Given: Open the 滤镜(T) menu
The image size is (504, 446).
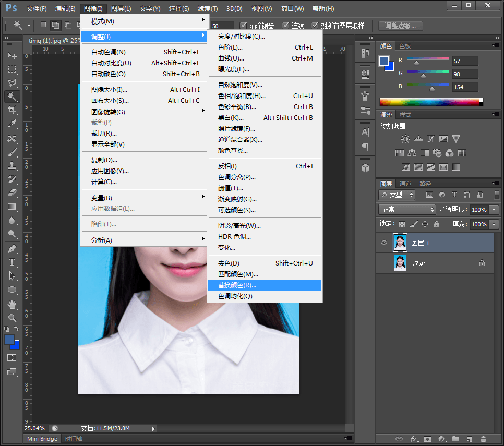Looking at the screenshot, I should pos(207,9).
